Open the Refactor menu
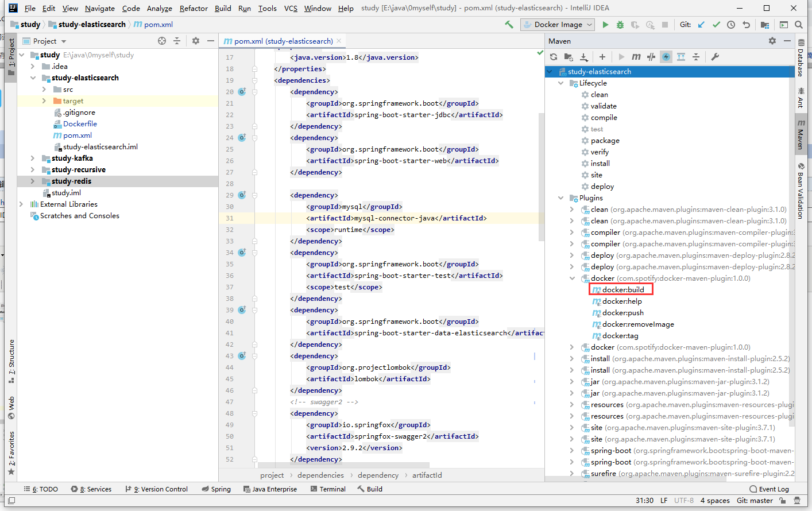 click(x=194, y=8)
